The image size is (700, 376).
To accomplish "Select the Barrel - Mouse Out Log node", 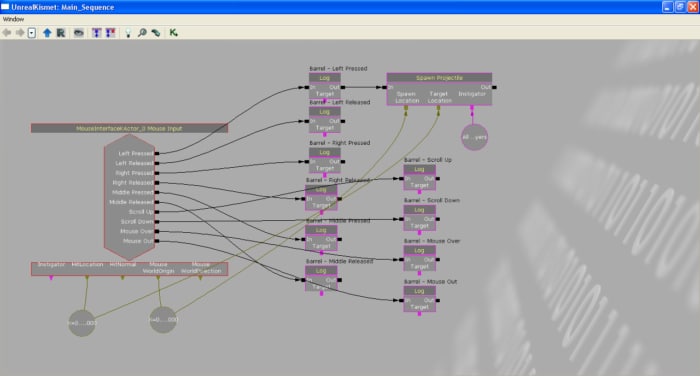I will coord(419,298).
